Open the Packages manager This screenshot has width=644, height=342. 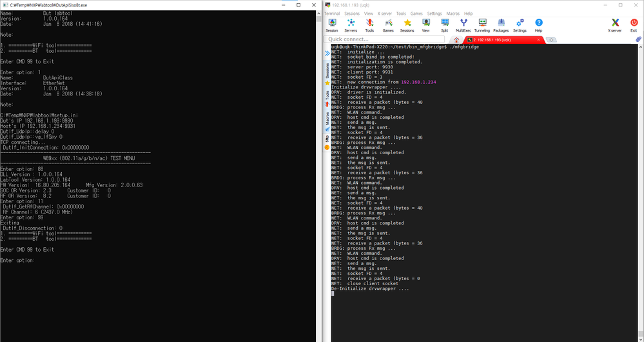[x=501, y=25]
